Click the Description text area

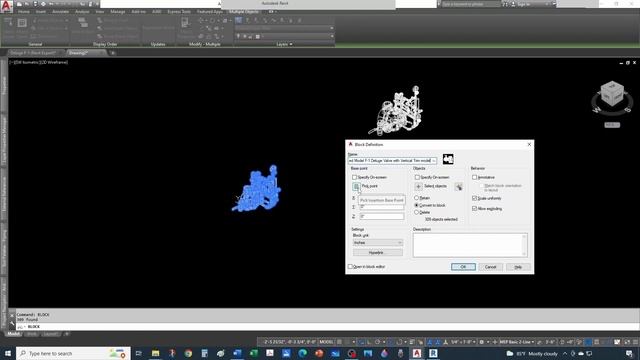tap(468, 245)
